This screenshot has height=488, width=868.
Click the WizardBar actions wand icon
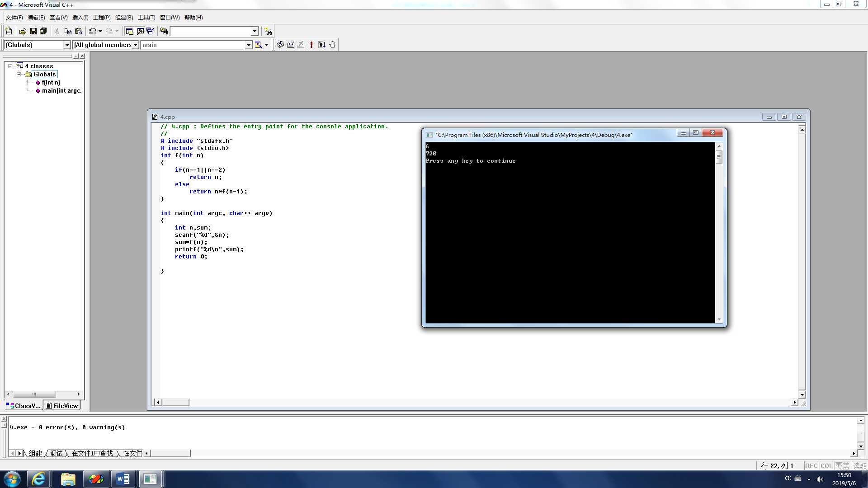point(258,45)
